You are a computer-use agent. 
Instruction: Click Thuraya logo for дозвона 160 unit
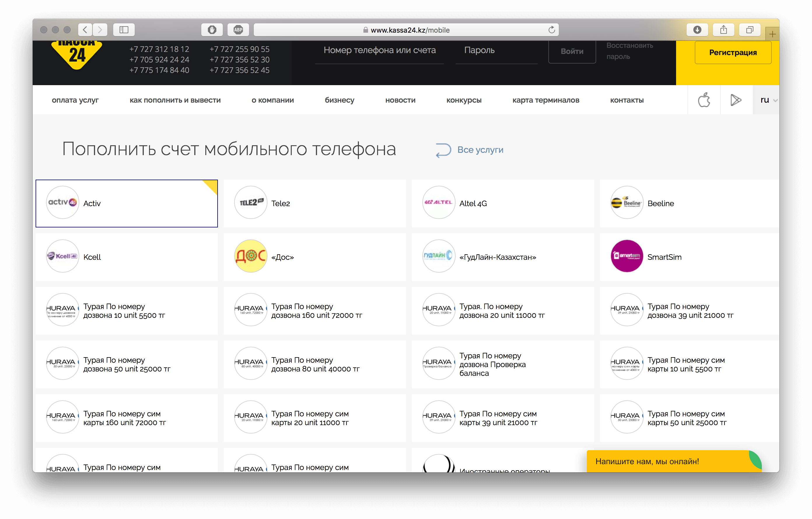pyautogui.click(x=251, y=310)
